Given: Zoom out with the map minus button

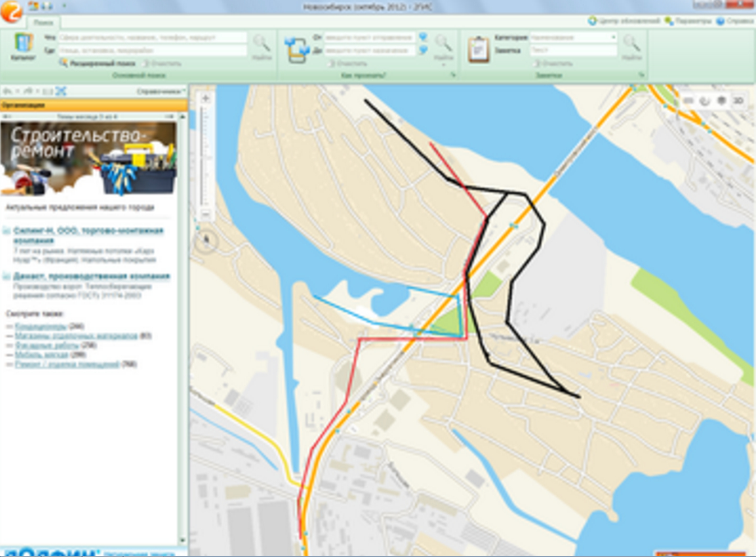Looking at the screenshot, I should pyautogui.click(x=206, y=214).
